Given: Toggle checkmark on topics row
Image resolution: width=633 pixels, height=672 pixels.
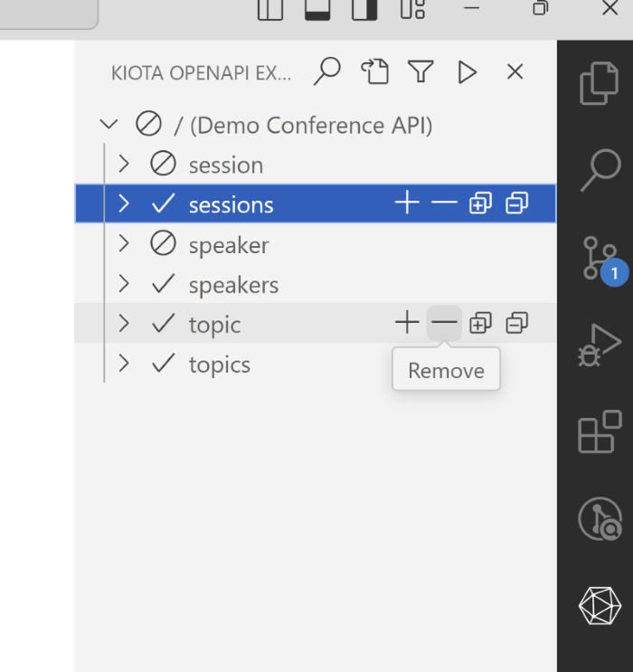Looking at the screenshot, I should pos(163,363).
